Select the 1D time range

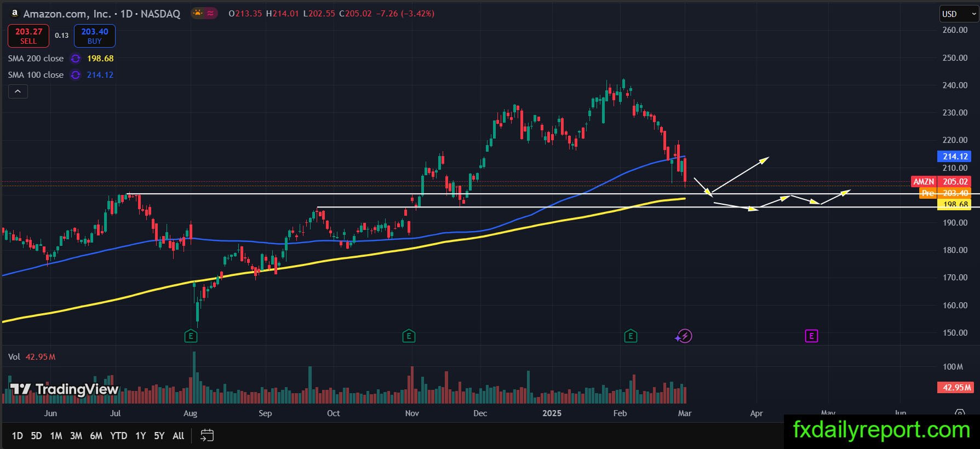coord(18,436)
